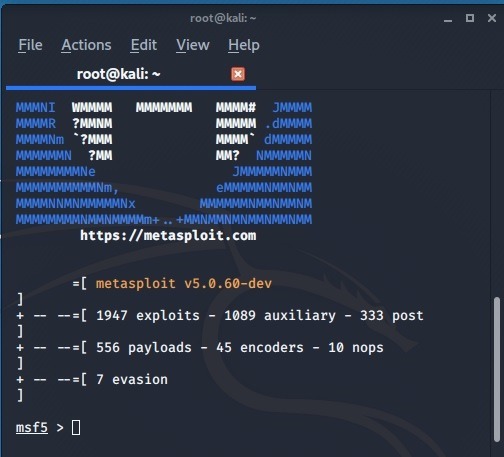Click the terminal cursor block after prompt
504x457 pixels.
coord(76,428)
